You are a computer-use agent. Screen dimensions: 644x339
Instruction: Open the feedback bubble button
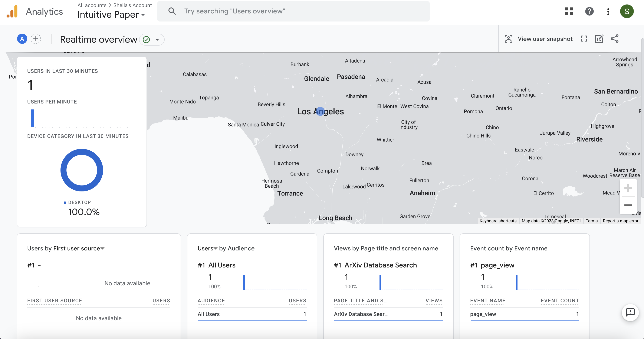pos(630,312)
